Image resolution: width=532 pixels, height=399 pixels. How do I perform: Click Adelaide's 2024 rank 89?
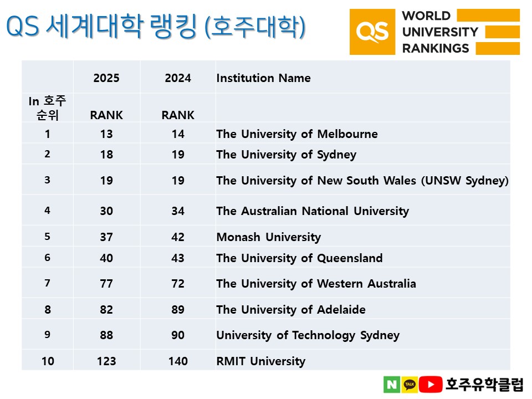click(178, 309)
